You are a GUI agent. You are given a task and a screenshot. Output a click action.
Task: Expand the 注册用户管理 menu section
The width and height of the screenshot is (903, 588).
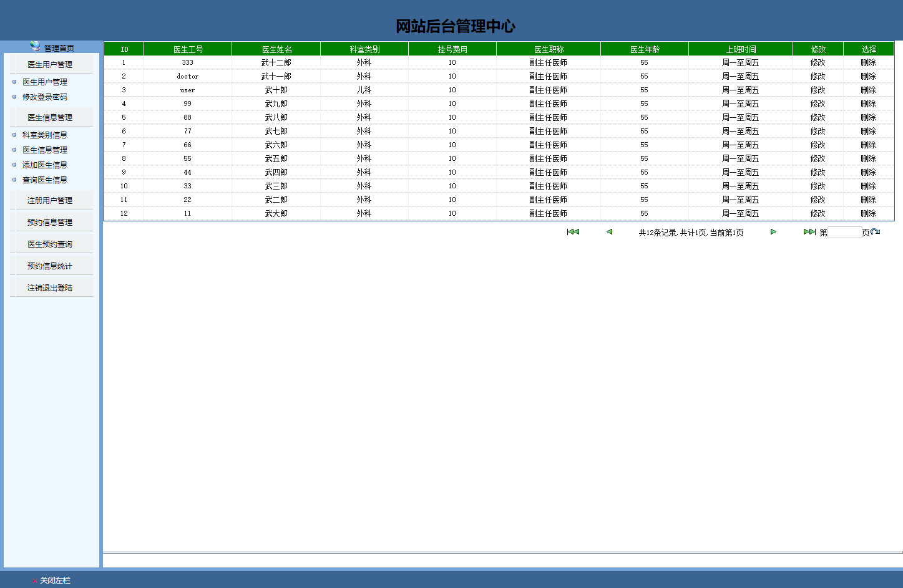(x=50, y=200)
